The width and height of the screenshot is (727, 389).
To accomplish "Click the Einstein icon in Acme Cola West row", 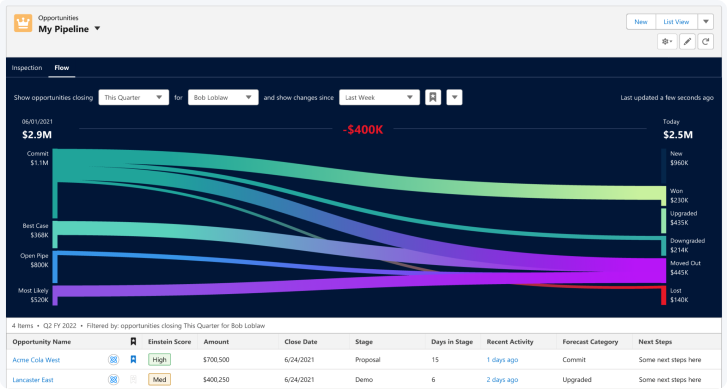I will [113, 360].
